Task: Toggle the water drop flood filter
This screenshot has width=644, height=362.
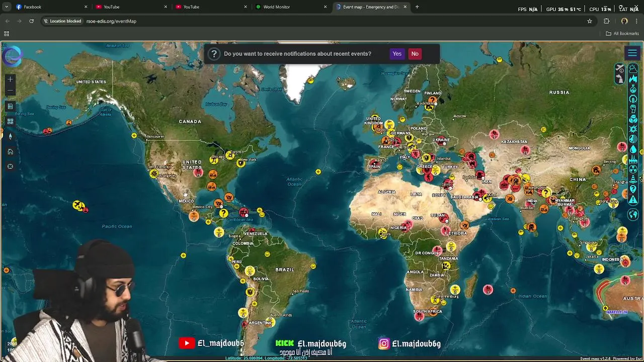Action: pyautogui.click(x=633, y=149)
